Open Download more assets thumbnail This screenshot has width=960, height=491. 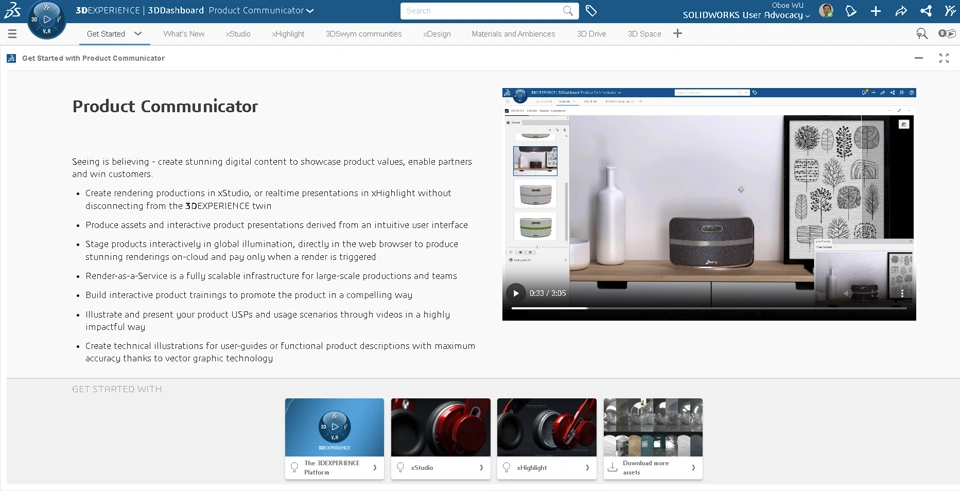[653, 427]
